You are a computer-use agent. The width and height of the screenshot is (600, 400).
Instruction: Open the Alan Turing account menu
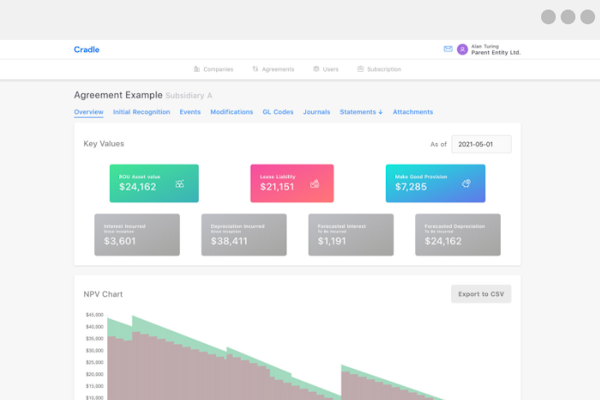pos(495,49)
